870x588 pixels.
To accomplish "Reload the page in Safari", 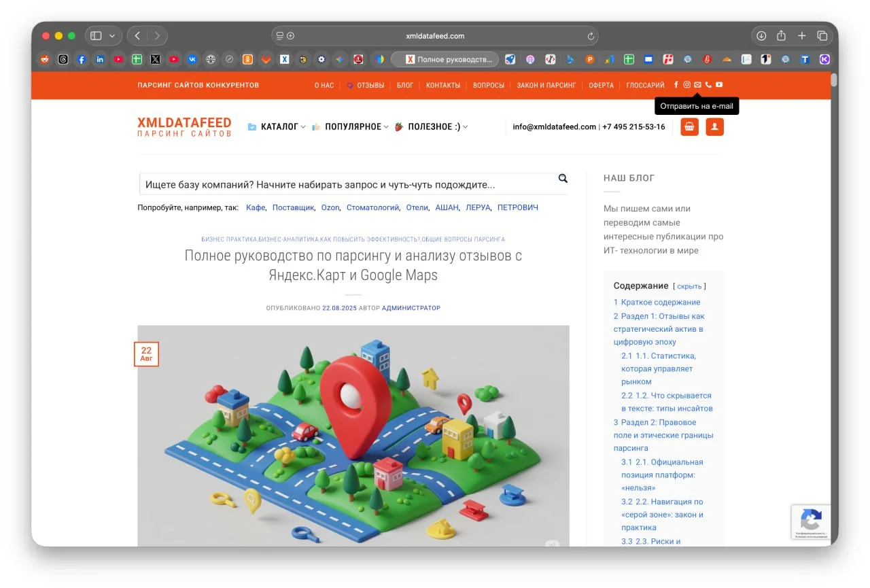I will pyautogui.click(x=591, y=36).
